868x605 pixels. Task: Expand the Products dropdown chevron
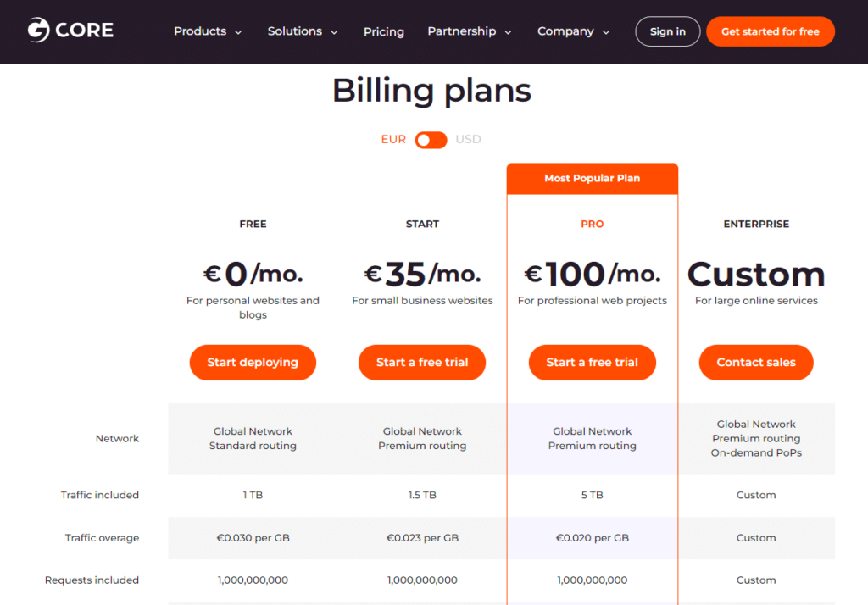point(238,33)
